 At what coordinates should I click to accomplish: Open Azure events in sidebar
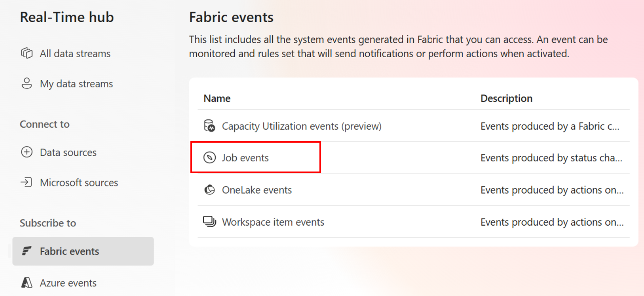tap(68, 283)
